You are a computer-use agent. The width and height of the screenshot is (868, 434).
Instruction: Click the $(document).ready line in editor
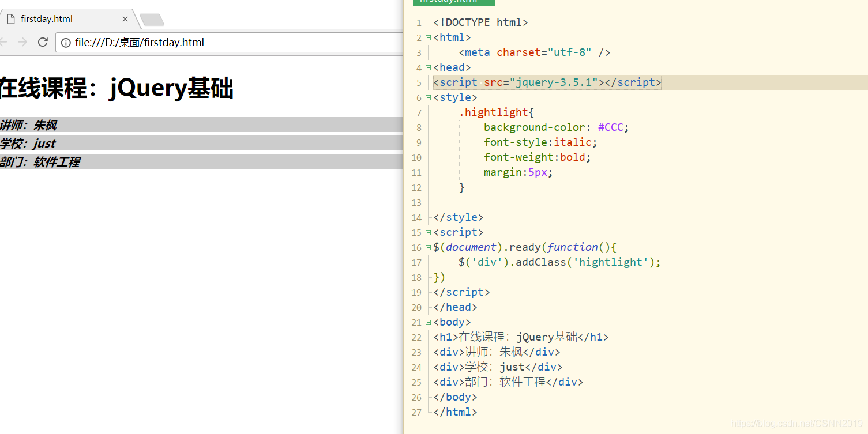(x=525, y=247)
